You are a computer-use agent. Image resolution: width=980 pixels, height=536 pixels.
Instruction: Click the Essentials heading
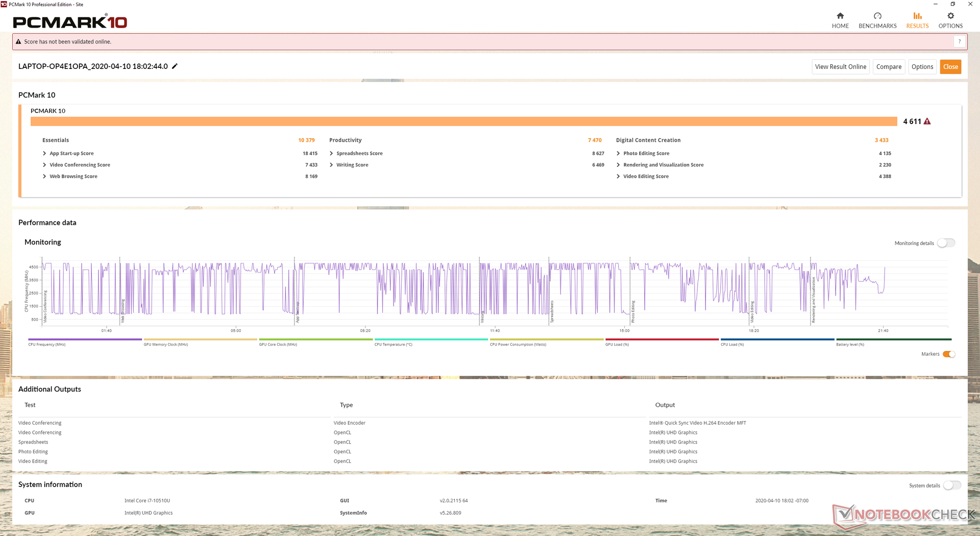[x=56, y=140]
